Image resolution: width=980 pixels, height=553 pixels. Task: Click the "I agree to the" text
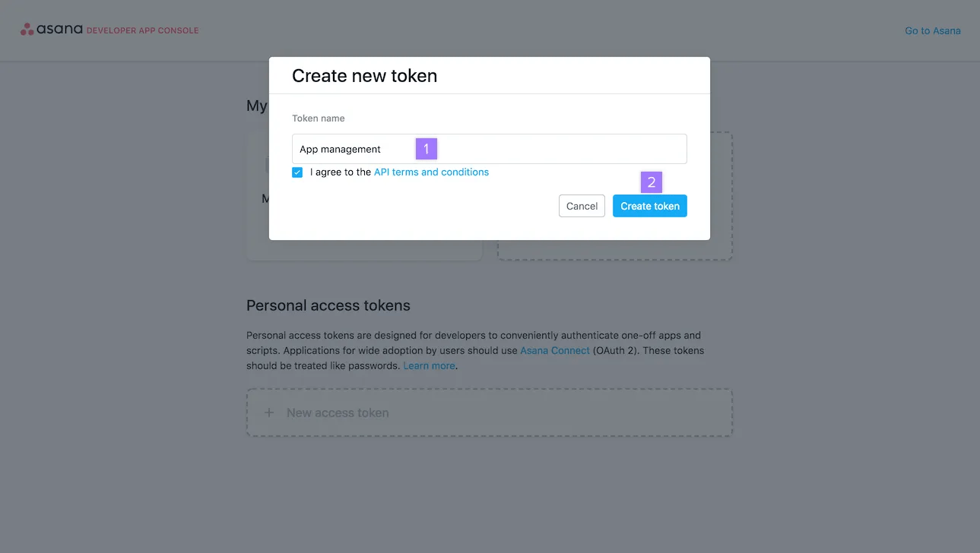[341, 172]
